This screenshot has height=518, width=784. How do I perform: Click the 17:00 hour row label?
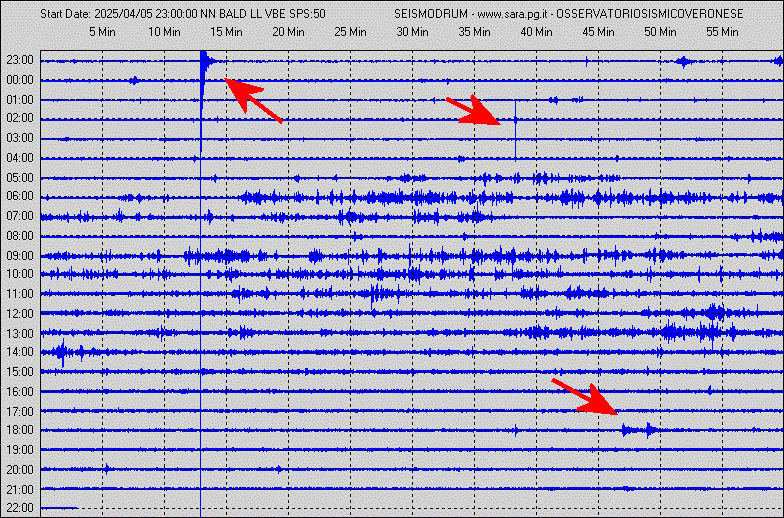coord(20,412)
